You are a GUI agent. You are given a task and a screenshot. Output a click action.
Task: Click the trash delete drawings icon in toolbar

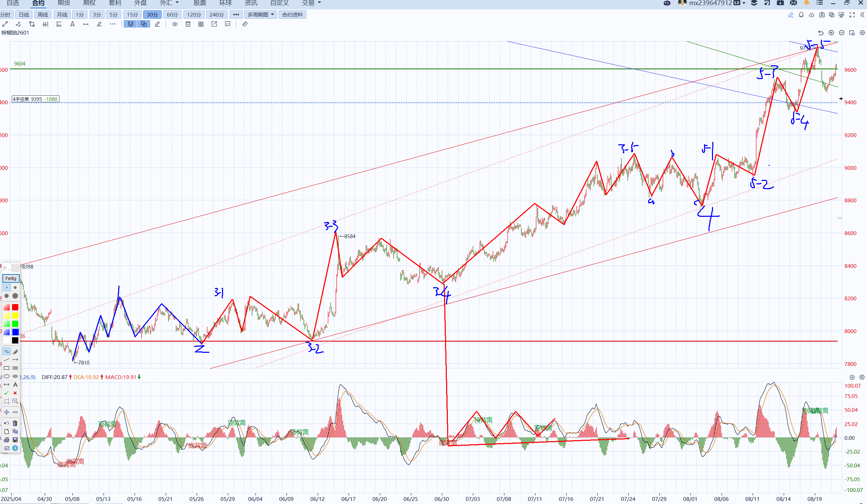coord(188,24)
